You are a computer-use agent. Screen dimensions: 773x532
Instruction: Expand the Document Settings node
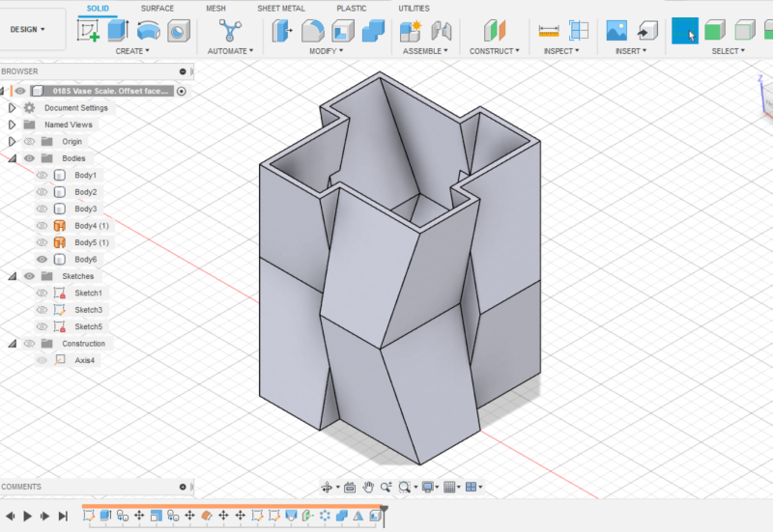tap(12, 108)
